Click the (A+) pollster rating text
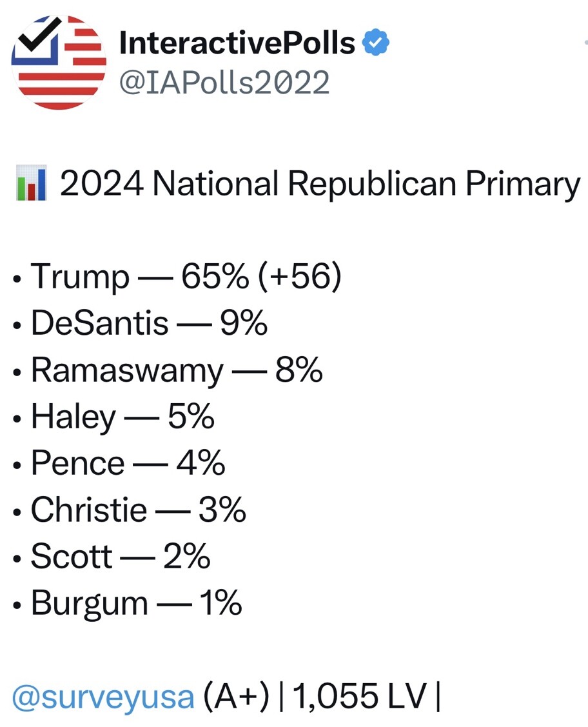588x727 pixels. [236, 697]
